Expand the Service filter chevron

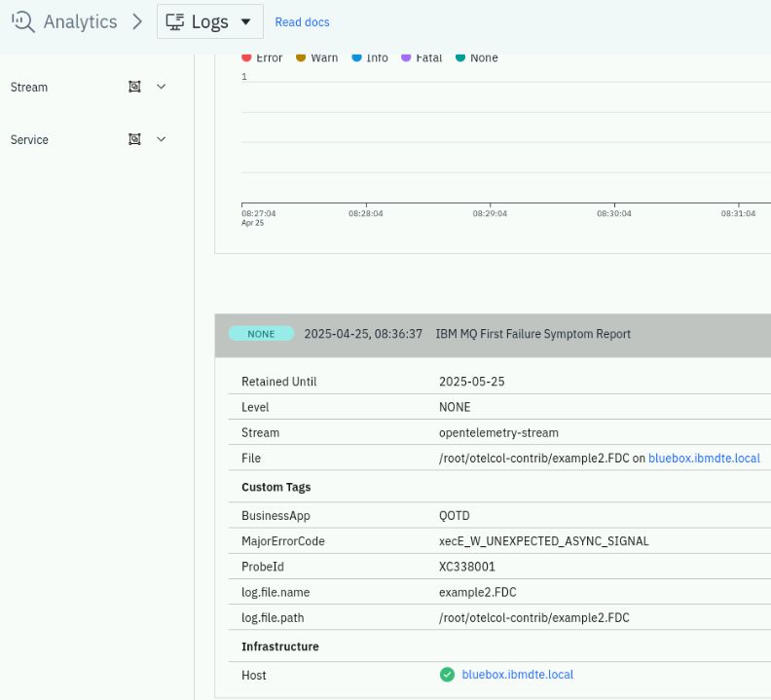[x=162, y=139]
